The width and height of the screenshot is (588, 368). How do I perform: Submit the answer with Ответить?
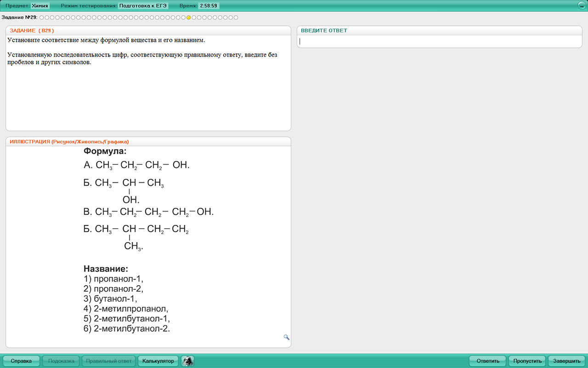click(x=487, y=361)
